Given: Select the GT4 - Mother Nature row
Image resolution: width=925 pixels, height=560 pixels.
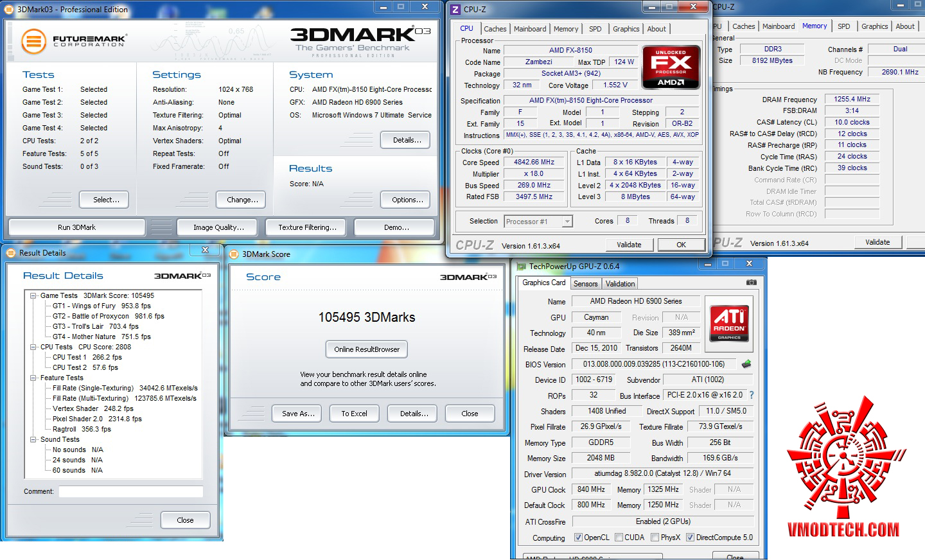Looking at the screenshot, I should pos(101,337).
